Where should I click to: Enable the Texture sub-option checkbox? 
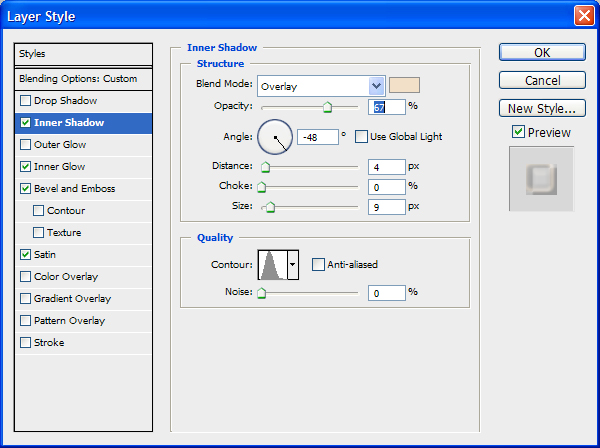coord(38,233)
